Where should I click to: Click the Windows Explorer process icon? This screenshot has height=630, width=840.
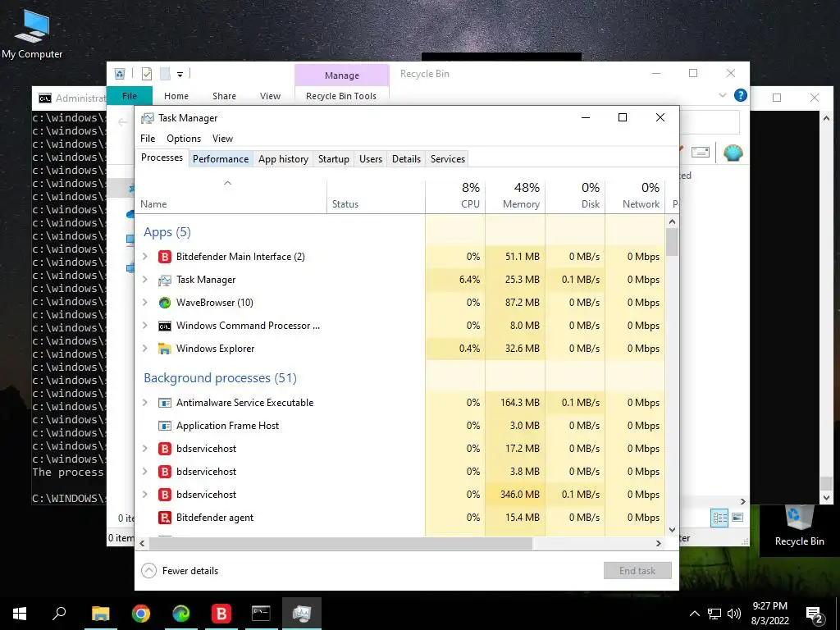[164, 349]
